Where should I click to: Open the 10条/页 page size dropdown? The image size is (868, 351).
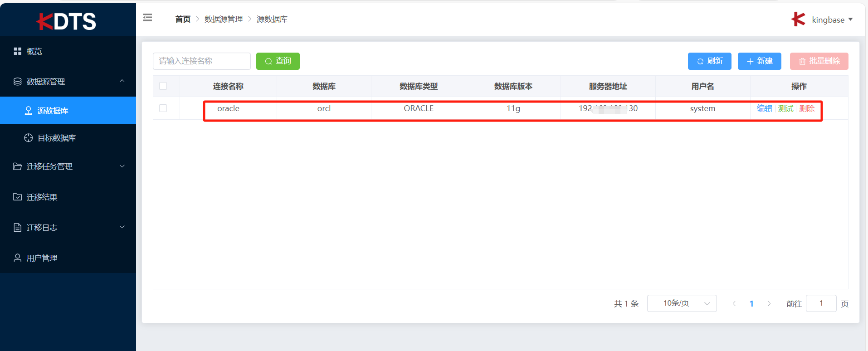(682, 303)
